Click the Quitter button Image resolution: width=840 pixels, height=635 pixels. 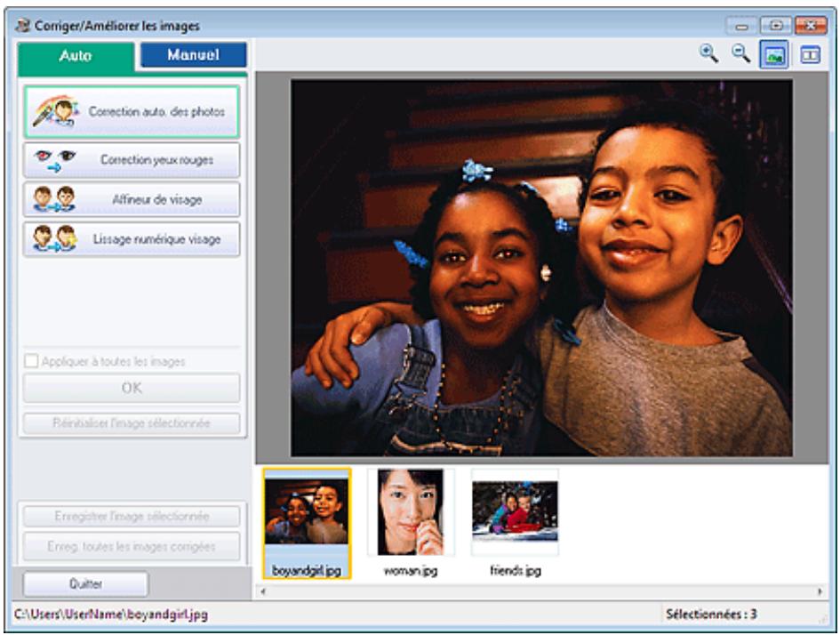85,583
